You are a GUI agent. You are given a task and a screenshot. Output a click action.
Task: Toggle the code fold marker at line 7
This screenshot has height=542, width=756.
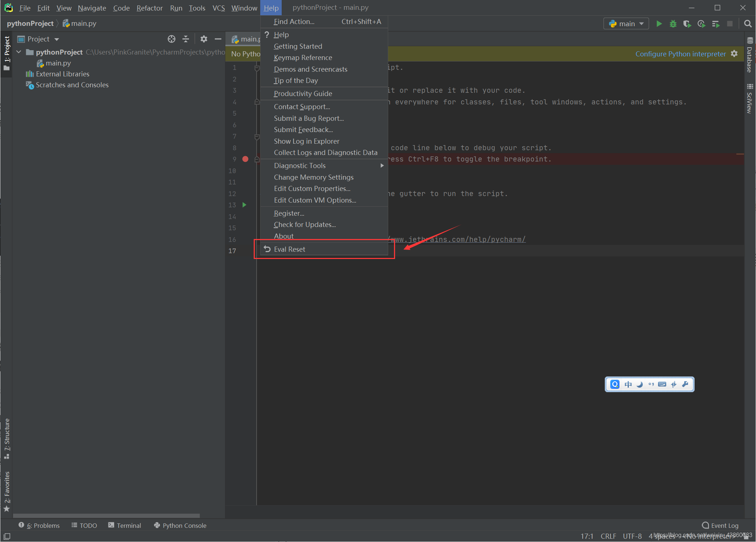coord(257,137)
